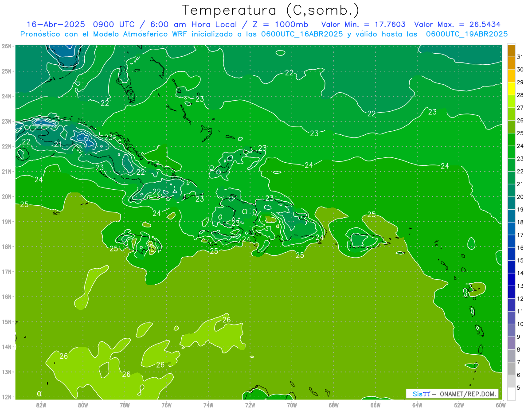Click the "74W" longitude axis label
The image size is (532, 411).
click(x=208, y=405)
